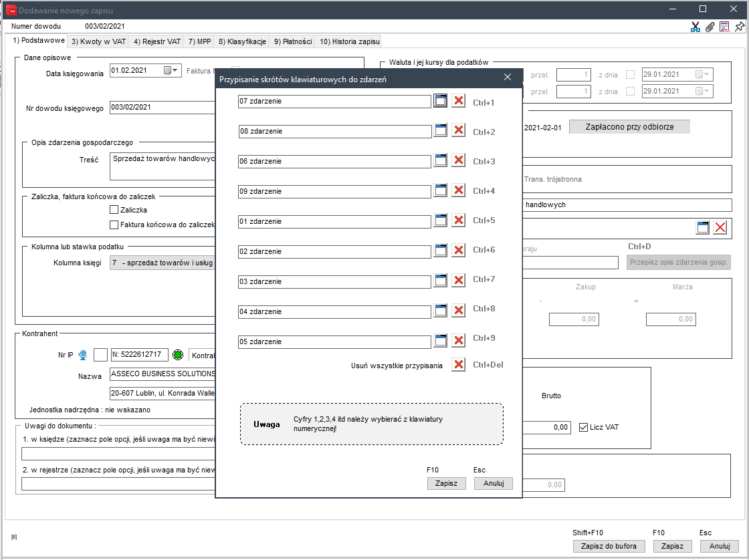749x560 pixels.
Task: Remove the Ctrl+3 shortcut assignment
Action: 458,160
